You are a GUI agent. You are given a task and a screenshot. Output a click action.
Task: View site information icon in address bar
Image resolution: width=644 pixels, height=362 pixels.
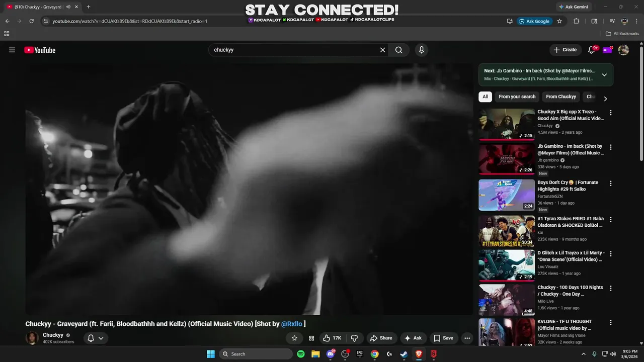coord(46,21)
